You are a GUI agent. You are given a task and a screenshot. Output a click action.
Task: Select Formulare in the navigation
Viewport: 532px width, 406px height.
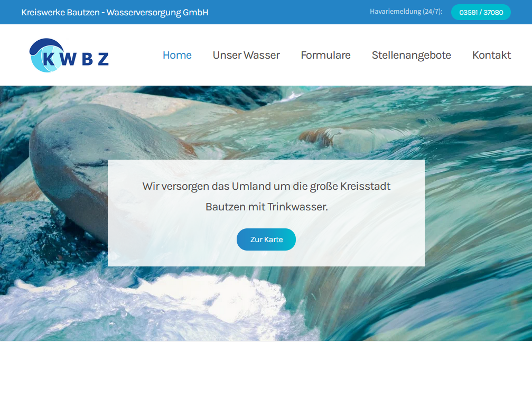pos(326,55)
